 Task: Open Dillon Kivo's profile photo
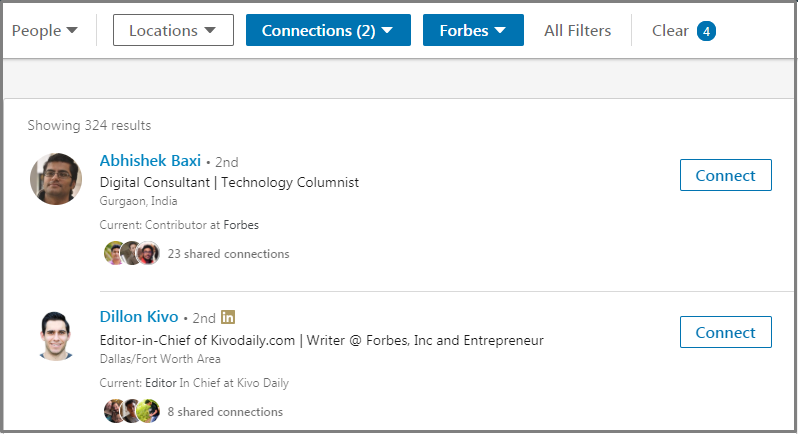[56, 335]
